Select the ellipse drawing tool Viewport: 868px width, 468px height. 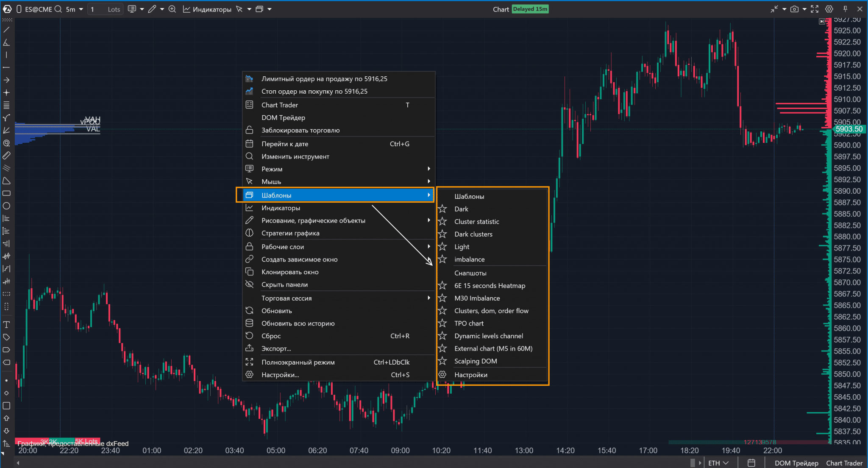[6, 206]
